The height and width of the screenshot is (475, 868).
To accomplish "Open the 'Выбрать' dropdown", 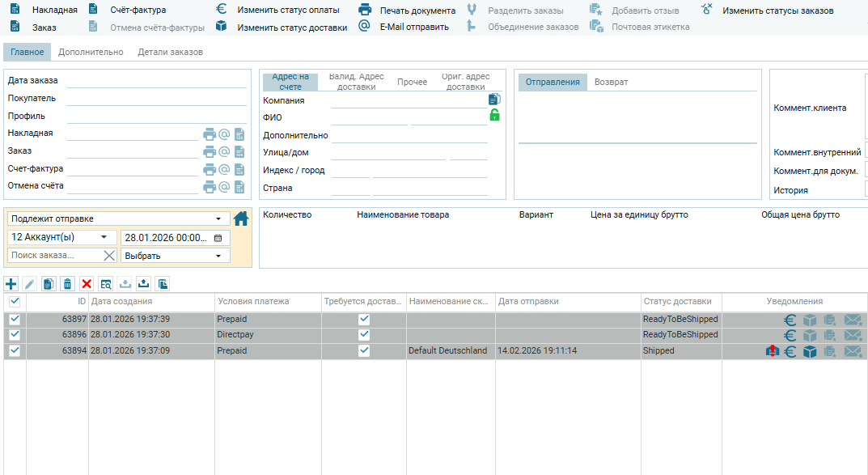I will [x=175, y=256].
